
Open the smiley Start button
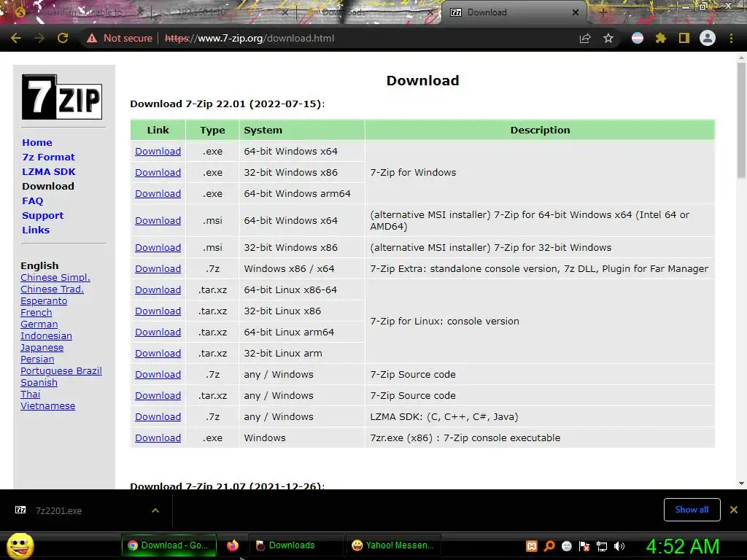tap(20, 545)
